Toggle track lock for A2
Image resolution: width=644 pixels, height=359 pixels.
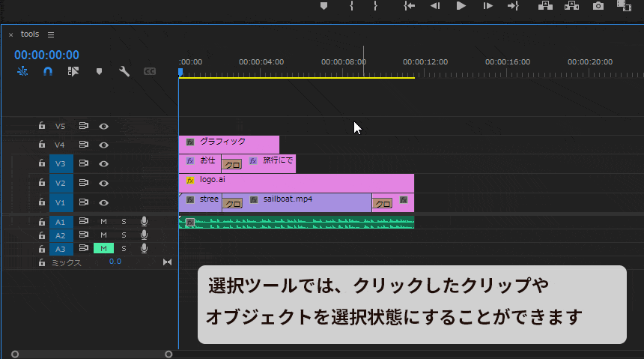[41, 235]
